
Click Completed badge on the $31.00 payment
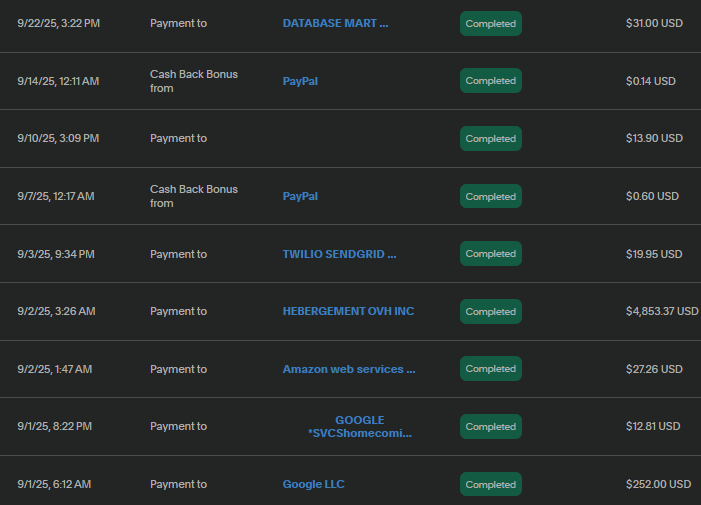coord(490,23)
